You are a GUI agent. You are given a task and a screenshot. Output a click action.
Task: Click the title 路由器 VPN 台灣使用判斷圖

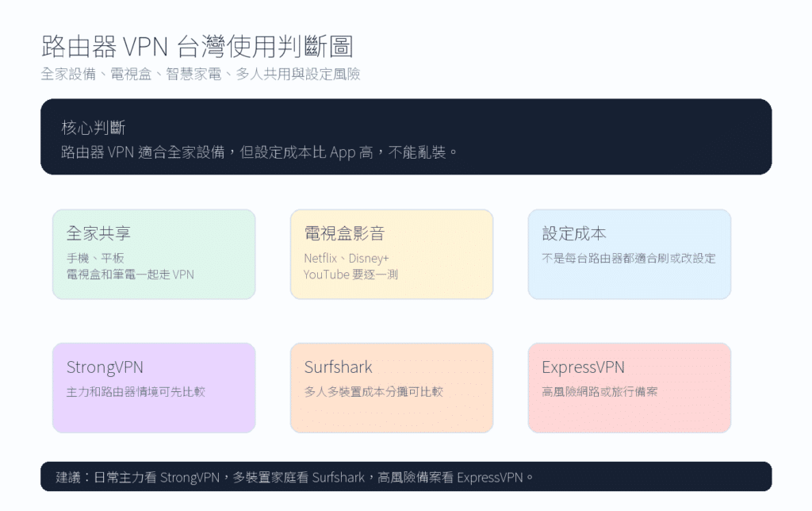click(197, 47)
